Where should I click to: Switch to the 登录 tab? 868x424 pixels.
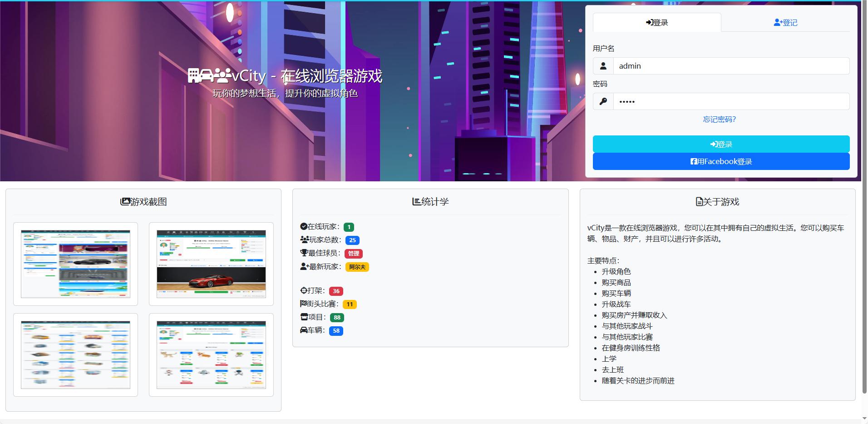(657, 23)
